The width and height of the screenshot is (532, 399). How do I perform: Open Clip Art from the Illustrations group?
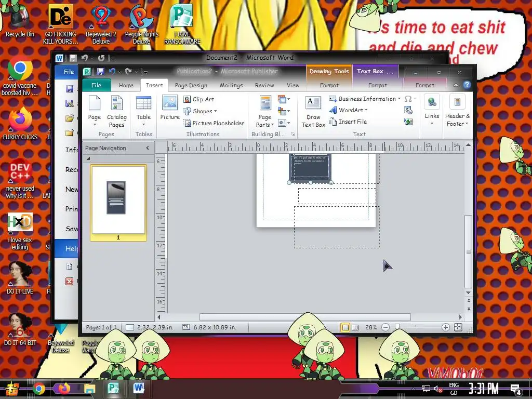click(x=199, y=99)
